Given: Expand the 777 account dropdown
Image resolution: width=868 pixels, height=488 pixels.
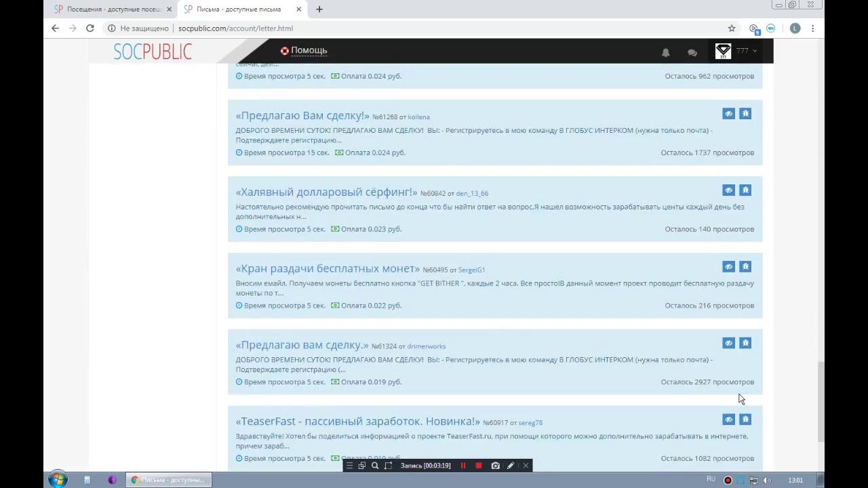Looking at the screenshot, I should click(747, 51).
